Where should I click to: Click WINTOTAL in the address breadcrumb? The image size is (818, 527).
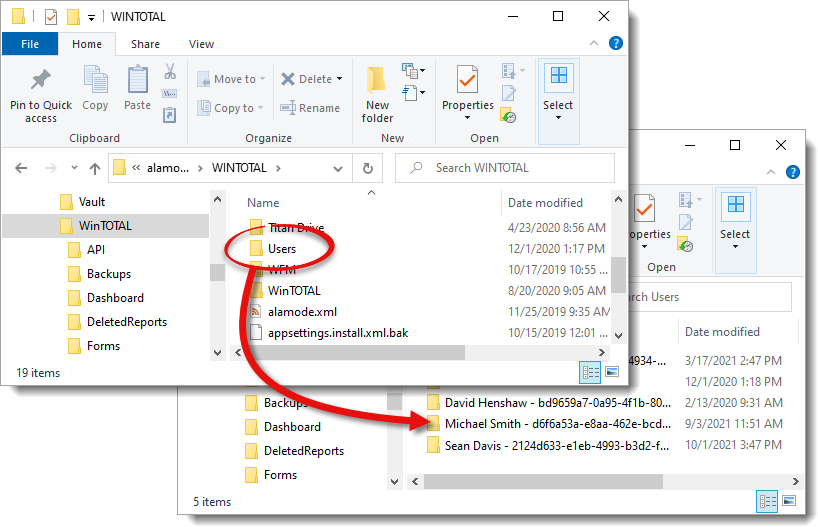tap(239, 168)
